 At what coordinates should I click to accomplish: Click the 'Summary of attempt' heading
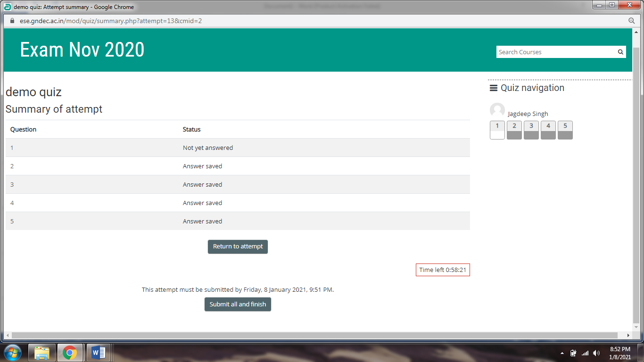(54, 109)
